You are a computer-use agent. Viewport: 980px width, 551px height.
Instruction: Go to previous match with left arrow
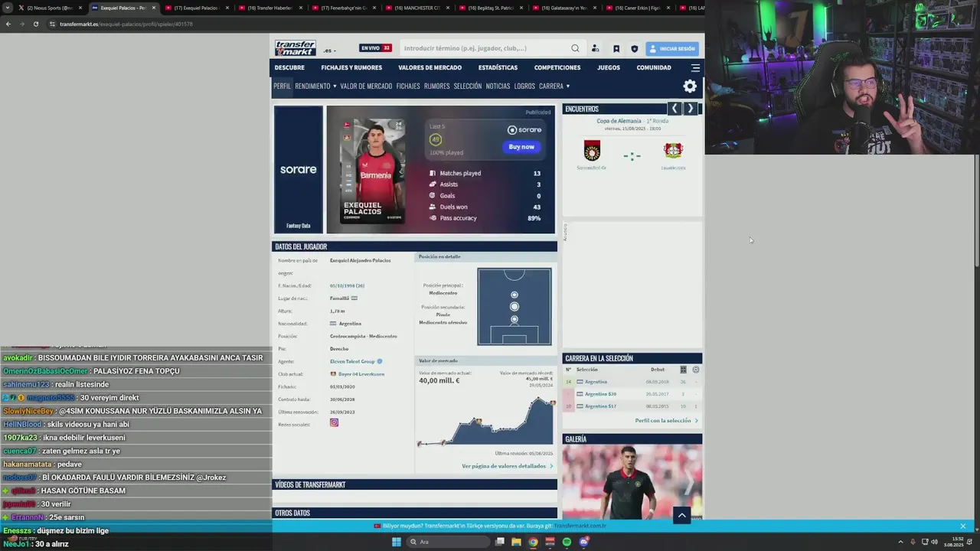(x=675, y=109)
